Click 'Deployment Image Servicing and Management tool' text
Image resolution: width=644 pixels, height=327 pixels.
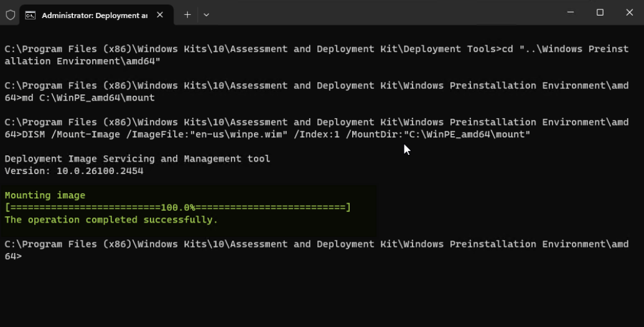(137, 159)
